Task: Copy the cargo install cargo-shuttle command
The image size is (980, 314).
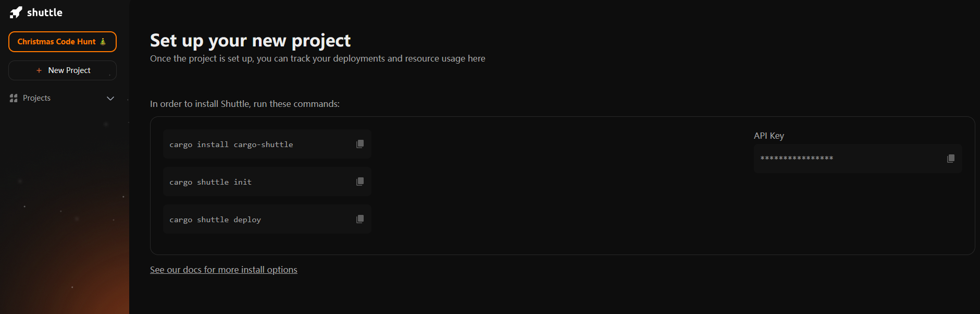Action: pos(360,144)
